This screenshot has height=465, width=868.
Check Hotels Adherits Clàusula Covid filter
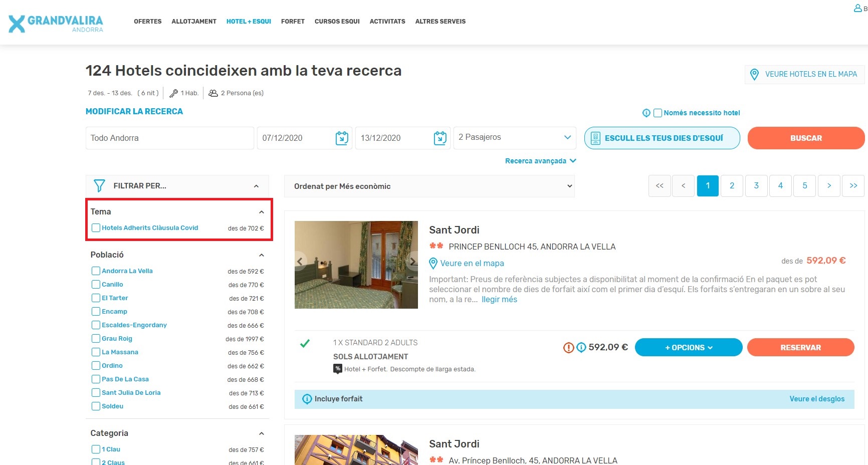point(96,228)
